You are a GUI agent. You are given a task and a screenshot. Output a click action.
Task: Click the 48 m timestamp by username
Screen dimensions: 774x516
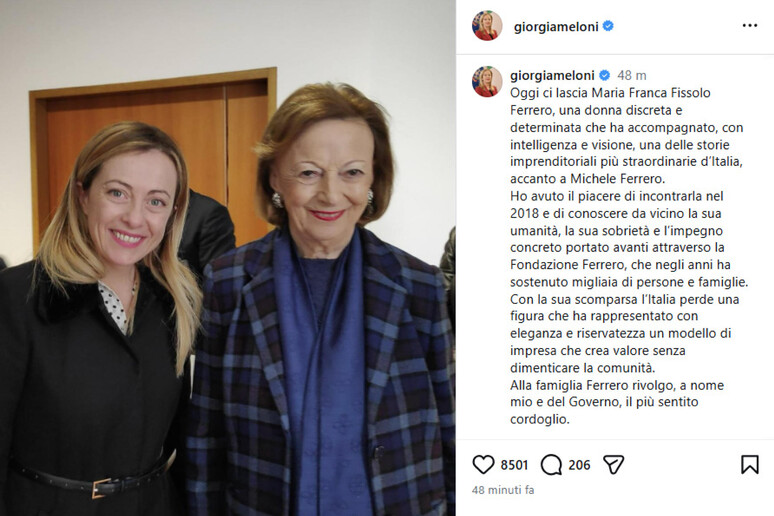click(631, 76)
